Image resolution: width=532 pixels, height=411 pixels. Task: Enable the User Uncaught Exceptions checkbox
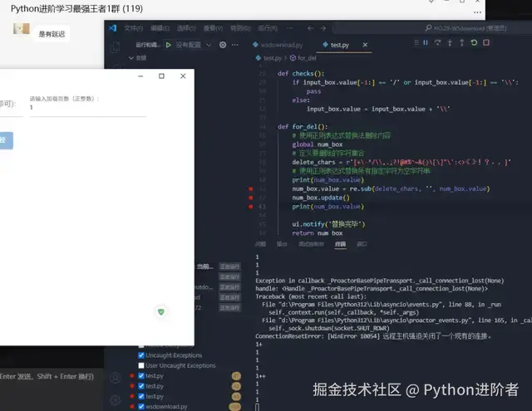click(x=141, y=365)
